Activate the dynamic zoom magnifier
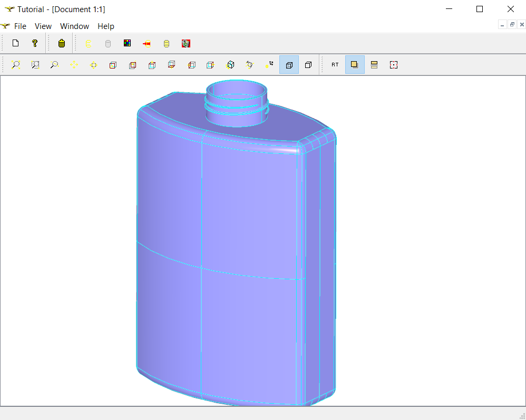The height and width of the screenshot is (420, 526). coord(54,65)
